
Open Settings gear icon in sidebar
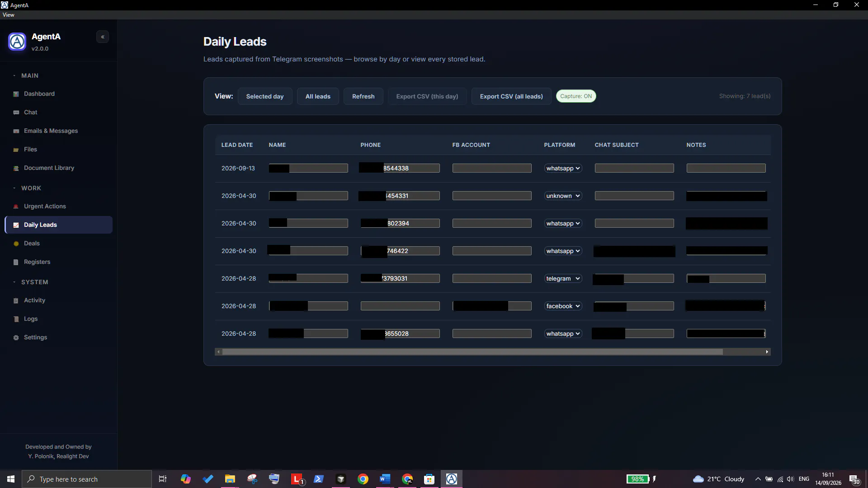[16, 338]
